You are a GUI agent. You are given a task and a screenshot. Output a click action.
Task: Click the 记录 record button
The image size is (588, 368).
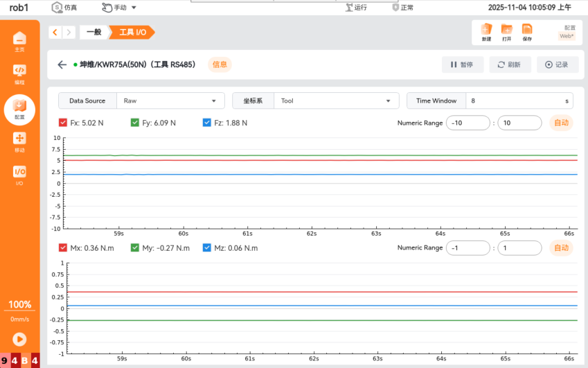pyautogui.click(x=556, y=64)
